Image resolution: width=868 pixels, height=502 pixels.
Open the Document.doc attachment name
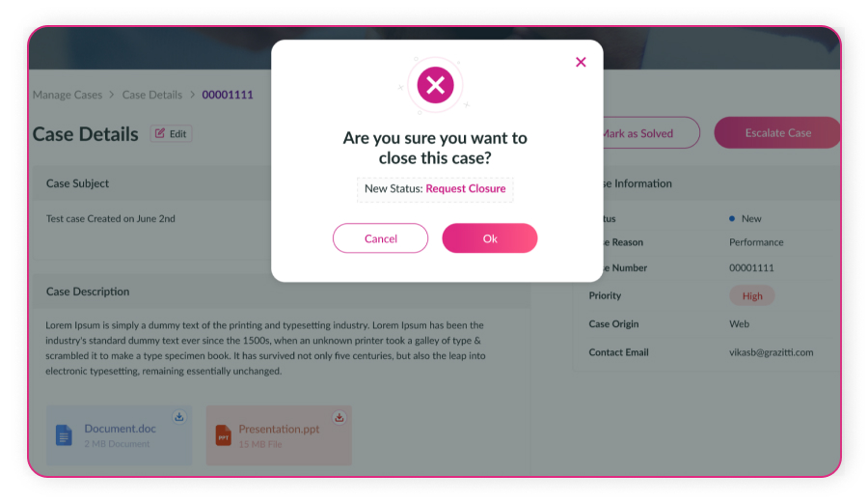120,429
